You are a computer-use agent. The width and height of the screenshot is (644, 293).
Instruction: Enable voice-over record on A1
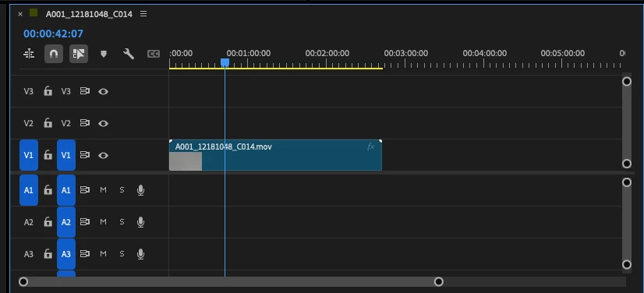[140, 190]
